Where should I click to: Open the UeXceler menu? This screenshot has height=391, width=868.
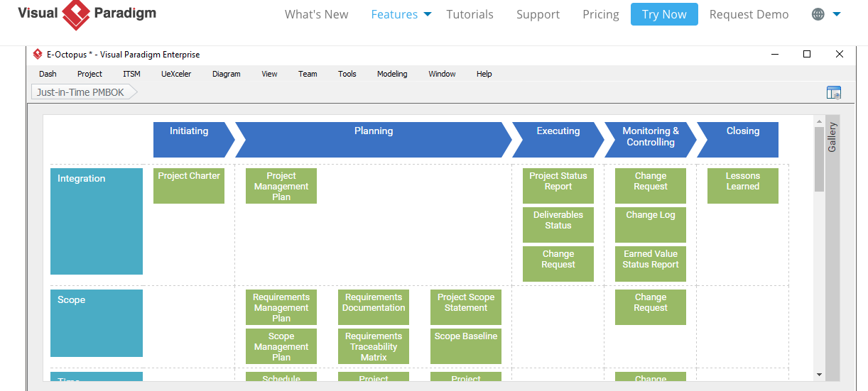point(176,74)
